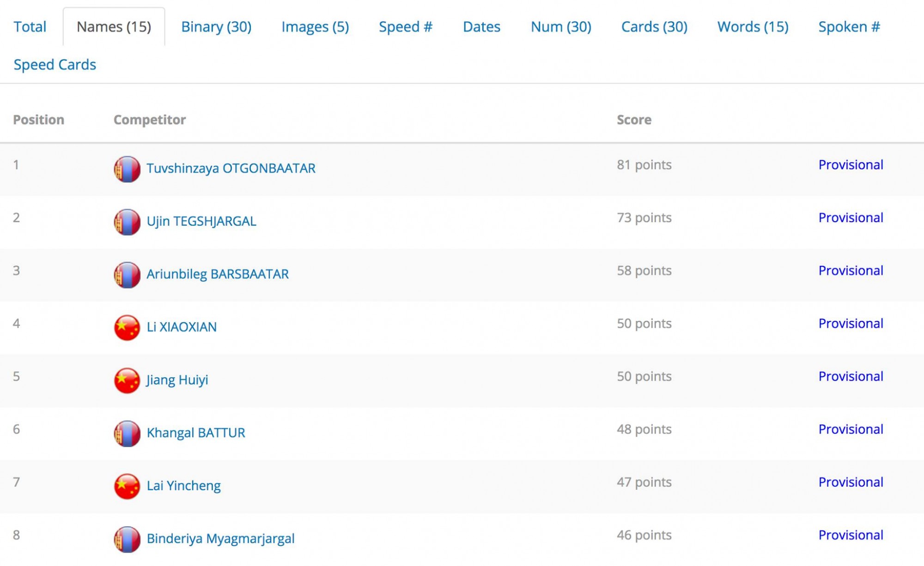Open Jiang Huiyi competitor link
The image size is (924, 566).
[177, 380]
